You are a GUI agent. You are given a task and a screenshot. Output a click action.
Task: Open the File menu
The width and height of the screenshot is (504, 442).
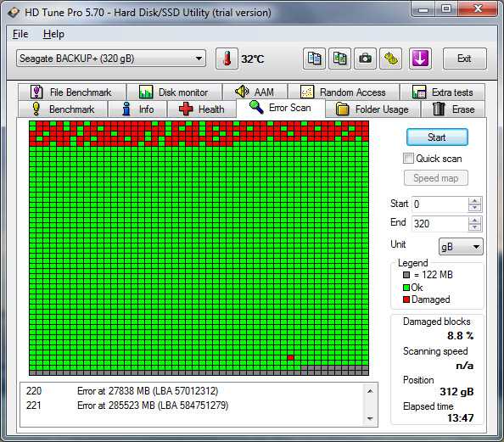[x=20, y=34]
